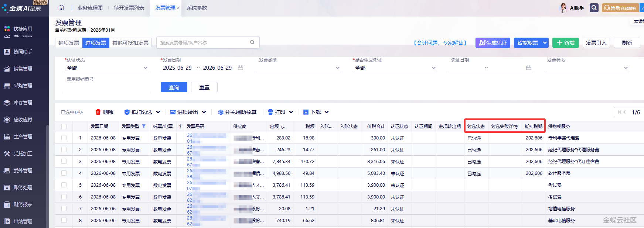Image resolution: width=644 pixels, height=228 pixels.
Task: Go to the first page arrow
Action: pos(620,112)
